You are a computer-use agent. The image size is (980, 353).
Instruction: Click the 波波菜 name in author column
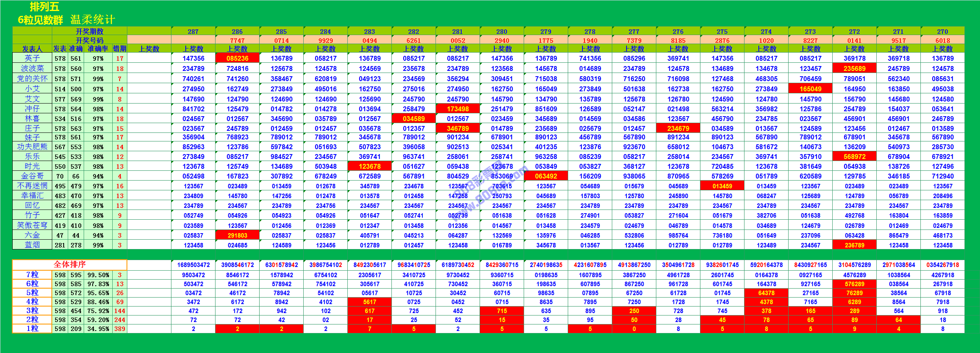pos(32,68)
